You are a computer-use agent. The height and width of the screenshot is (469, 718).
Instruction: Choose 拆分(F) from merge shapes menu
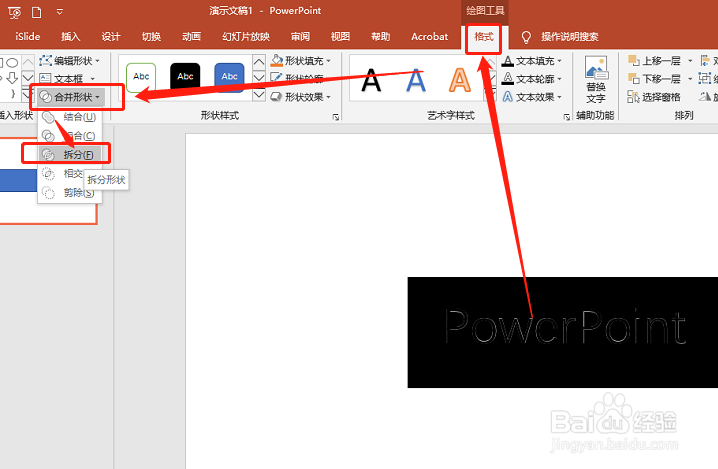coord(70,154)
